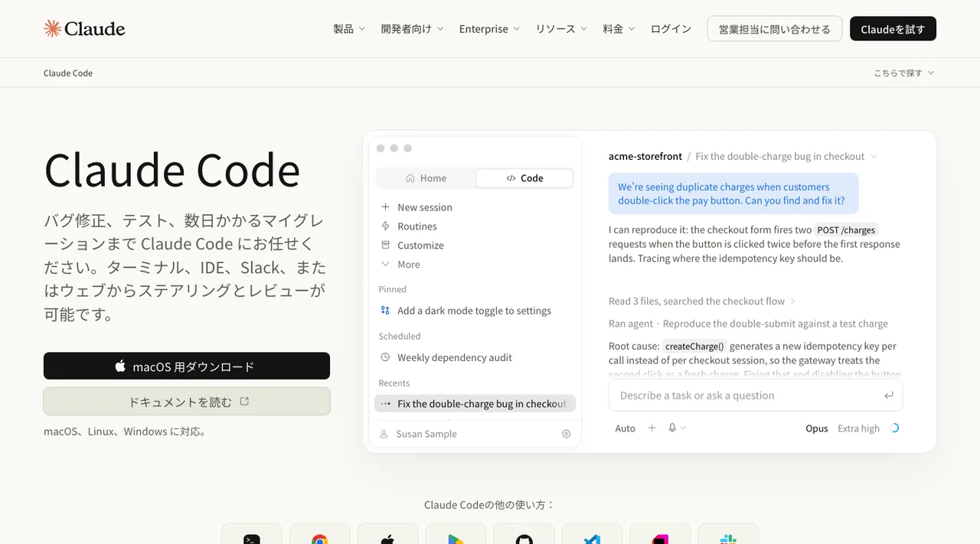980x544 pixels.
Task: Expand the 製品 navigation menu
Action: point(349,29)
